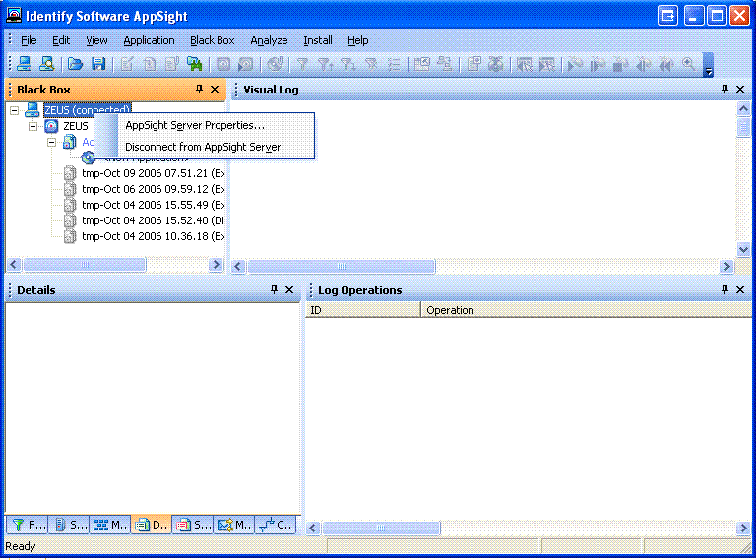Click the connect-to-server computer toolbar icon
The height and width of the screenshot is (560, 756).
pos(24,64)
